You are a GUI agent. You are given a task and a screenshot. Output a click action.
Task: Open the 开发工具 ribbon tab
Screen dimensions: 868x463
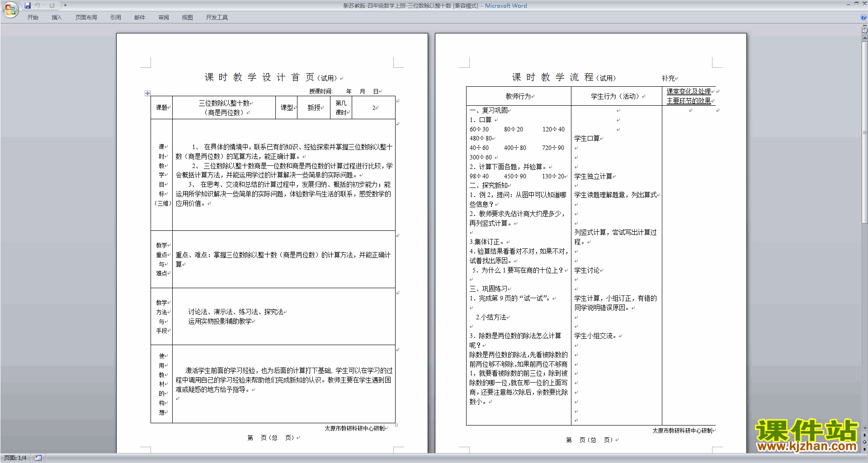(x=217, y=18)
